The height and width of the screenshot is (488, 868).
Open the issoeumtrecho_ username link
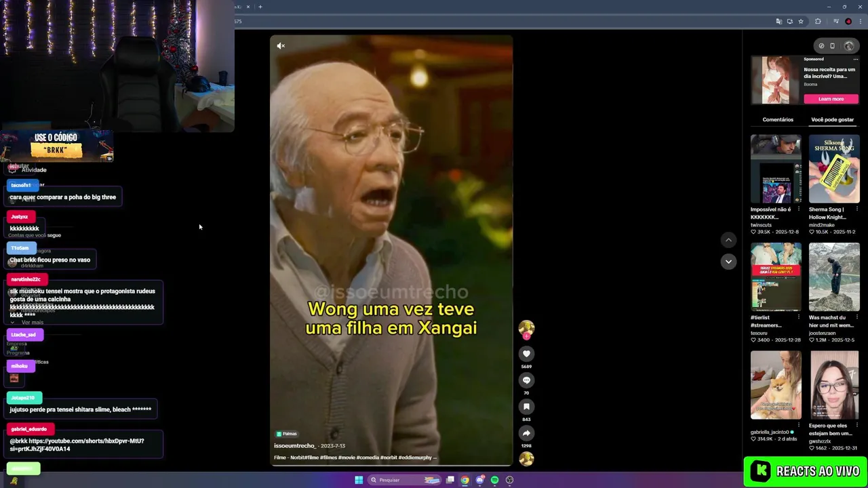(295, 446)
